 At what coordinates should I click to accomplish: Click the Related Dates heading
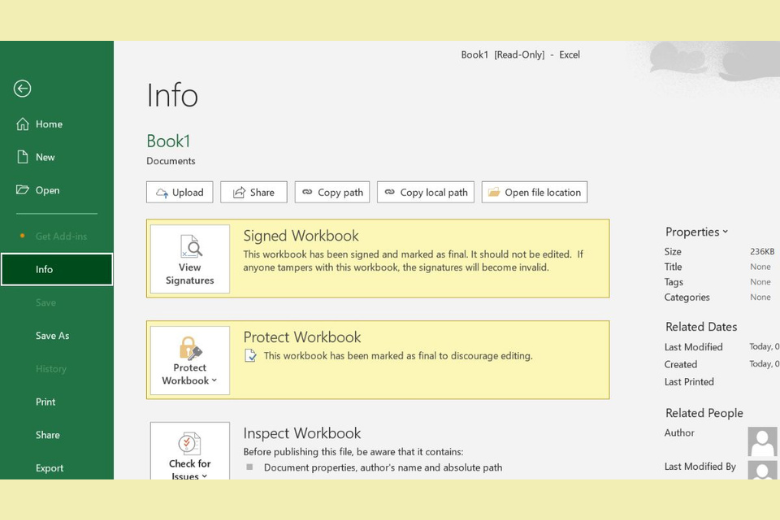[x=701, y=326]
